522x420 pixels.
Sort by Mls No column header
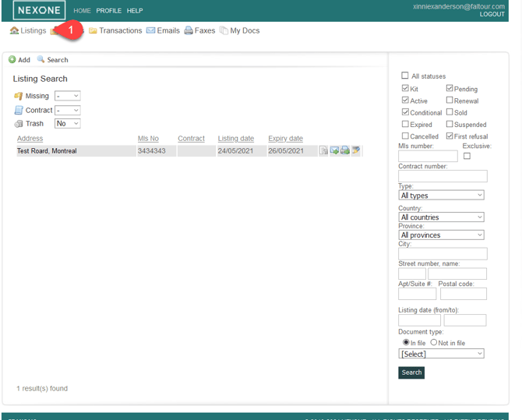[x=148, y=139]
